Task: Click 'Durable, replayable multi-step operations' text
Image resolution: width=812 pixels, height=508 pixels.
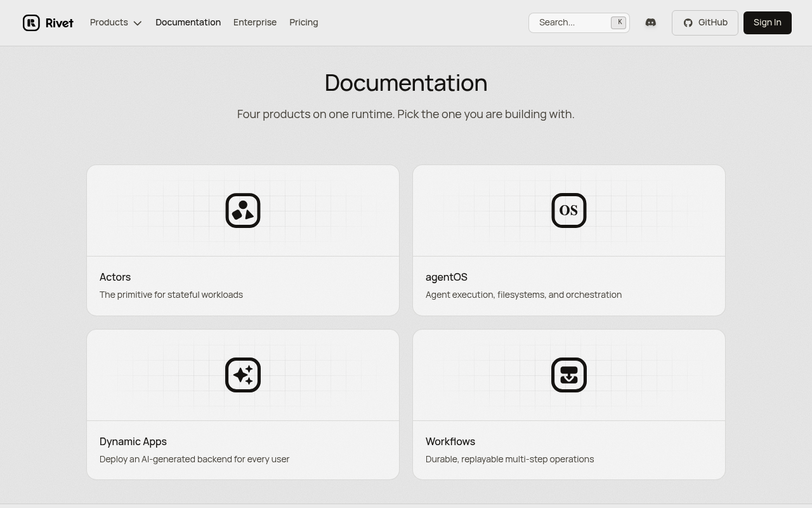Action: click(x=509, y=459)
